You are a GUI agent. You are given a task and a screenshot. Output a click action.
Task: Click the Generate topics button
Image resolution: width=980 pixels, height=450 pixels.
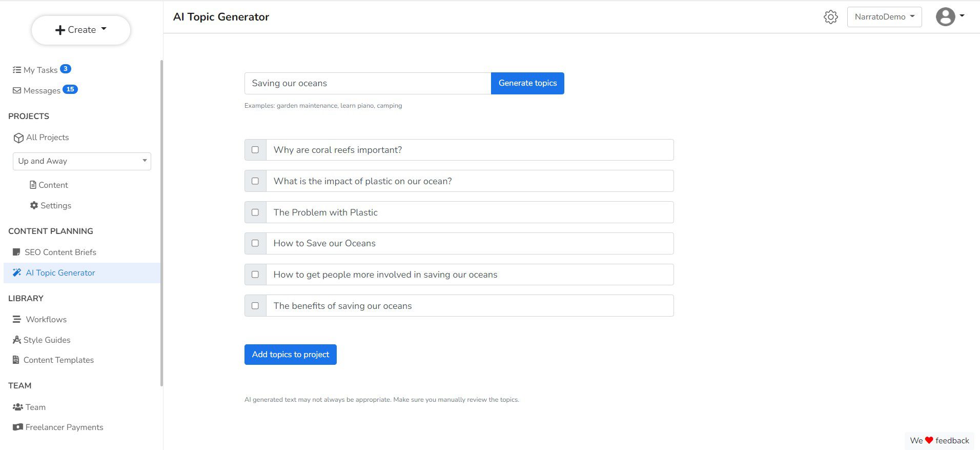tap(527, 83)
